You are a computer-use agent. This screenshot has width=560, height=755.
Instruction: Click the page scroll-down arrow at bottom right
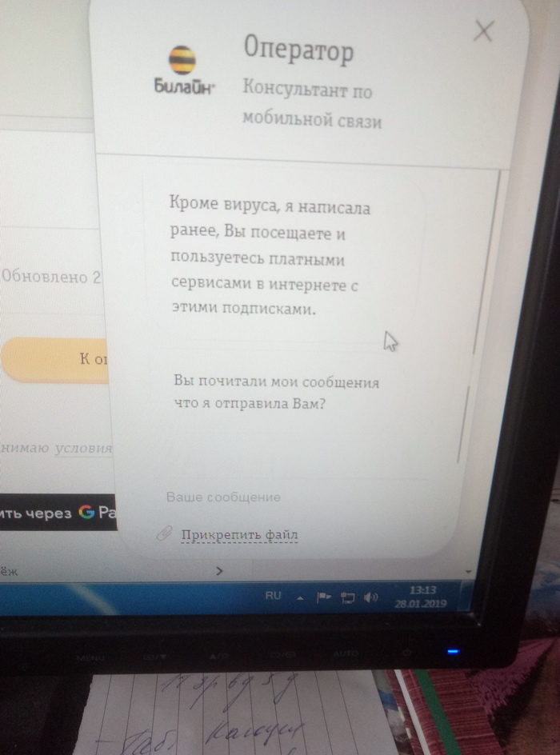pos(468,573)
